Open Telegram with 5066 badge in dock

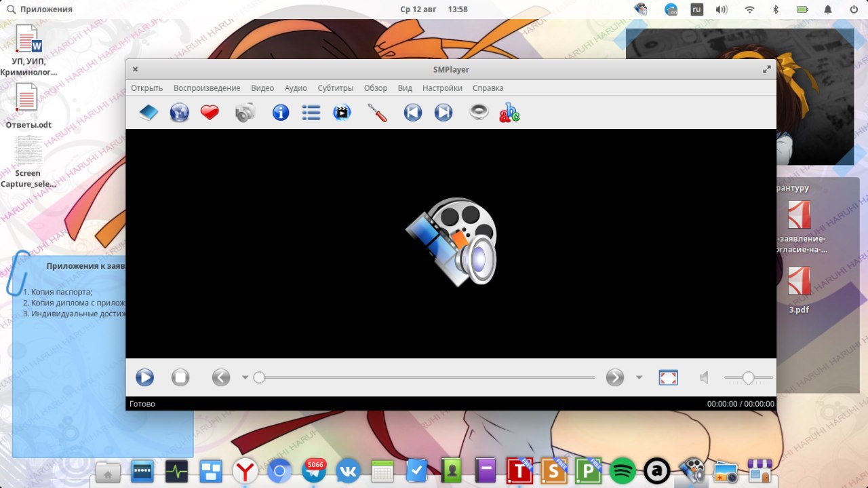click(x=315, y=470)
